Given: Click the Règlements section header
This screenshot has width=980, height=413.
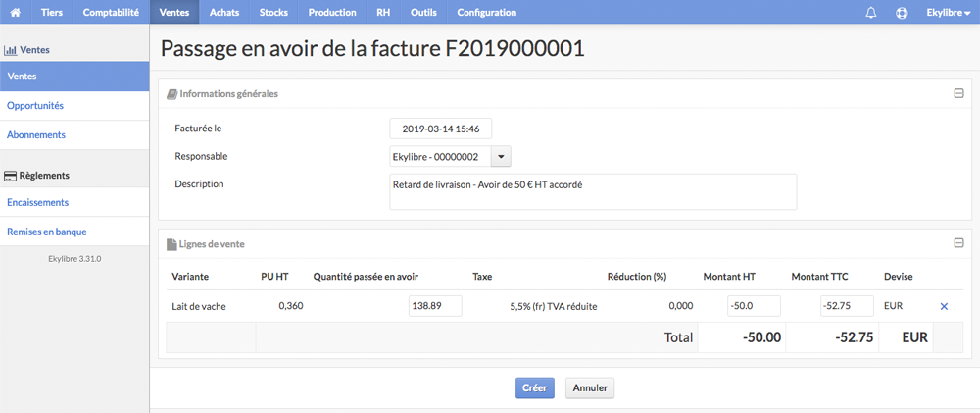Looking at the screenshot, I should pyautogui.click(x=36, y=176).
